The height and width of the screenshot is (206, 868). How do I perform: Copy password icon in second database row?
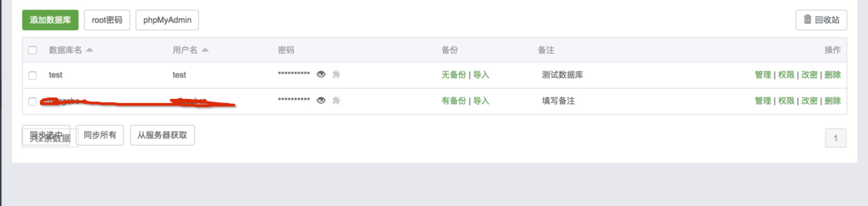coord(336,101)
